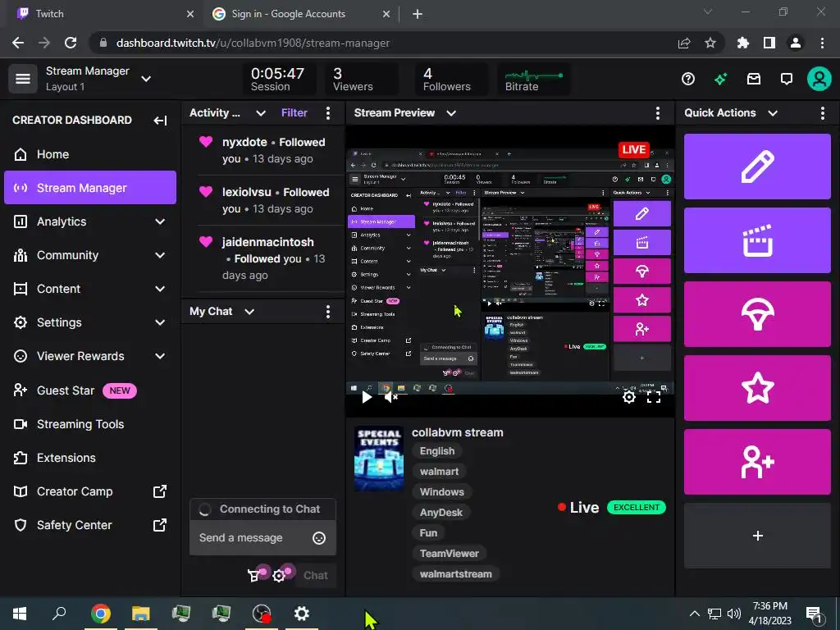
Task: Click the jaidenmacintosh follower activity entry
Action: [x=271, y=258]
